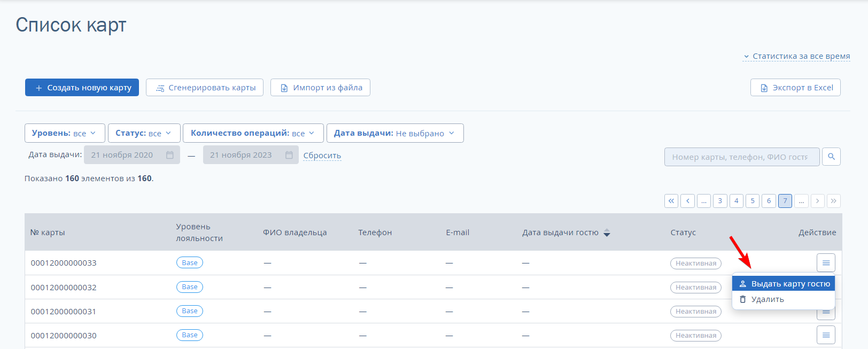The height and width of the screenshot is (349, 868).
Task: Expand Статистика за все время section
Action: (796, 56)
